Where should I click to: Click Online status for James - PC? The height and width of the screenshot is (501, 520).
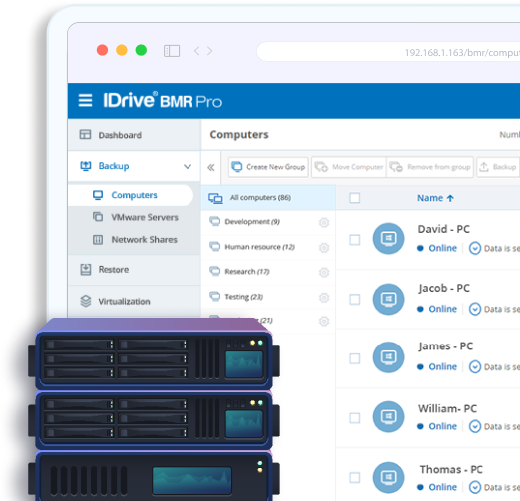[437, 367]
